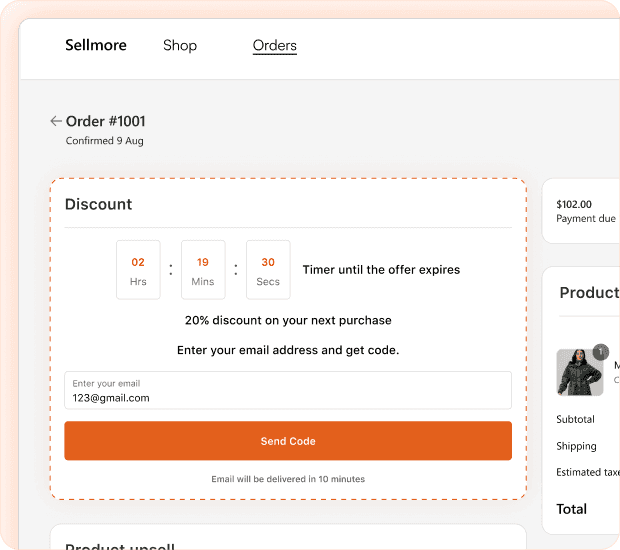Click the Secs countdown box
Image resolution: width=620 pixels, height=550 pixels.
point(268,270)
